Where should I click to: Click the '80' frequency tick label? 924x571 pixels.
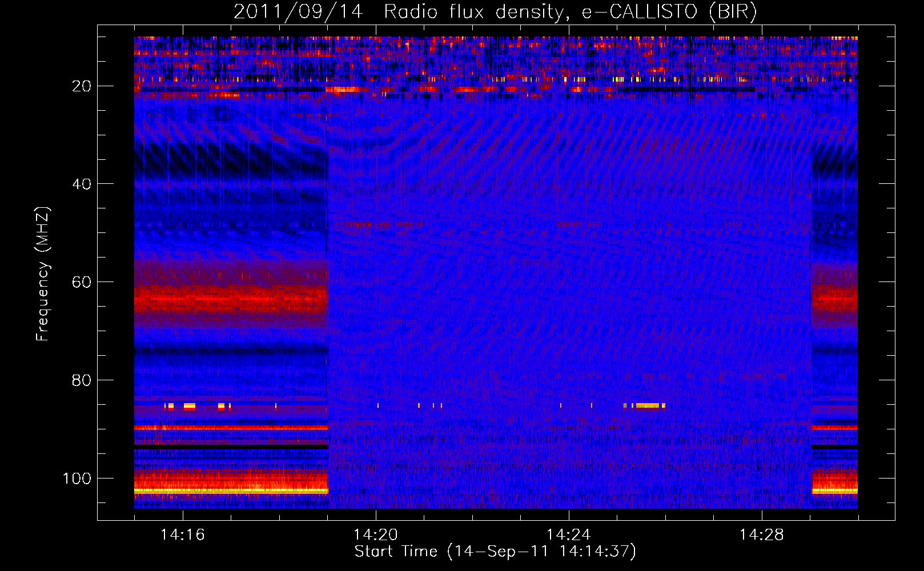82,381
